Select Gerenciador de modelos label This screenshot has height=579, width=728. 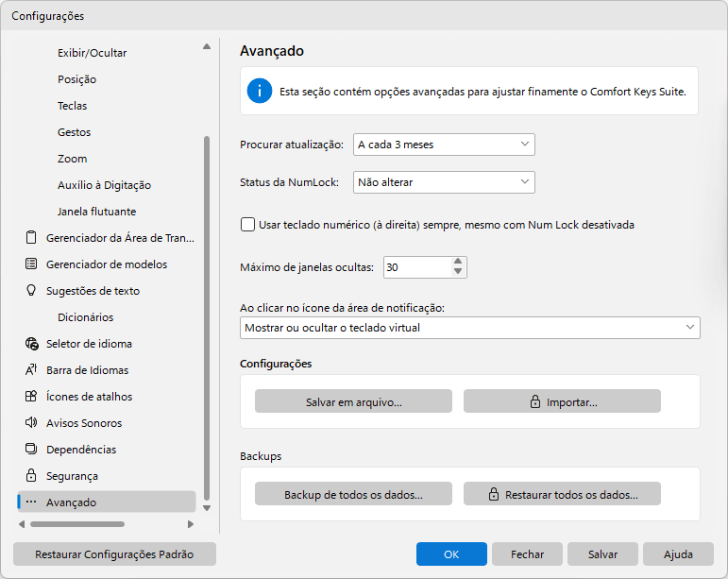pos(107,264)
